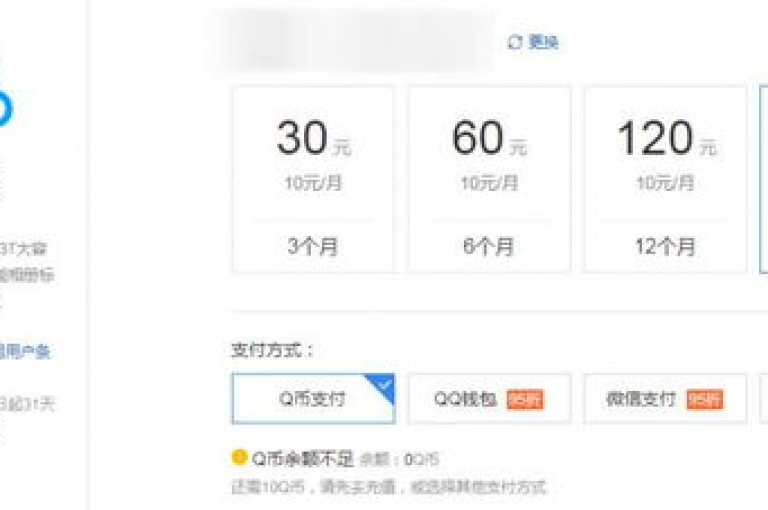Click the 余额:0Q币 balance text
Screen dimensions: 768x510
399,460
